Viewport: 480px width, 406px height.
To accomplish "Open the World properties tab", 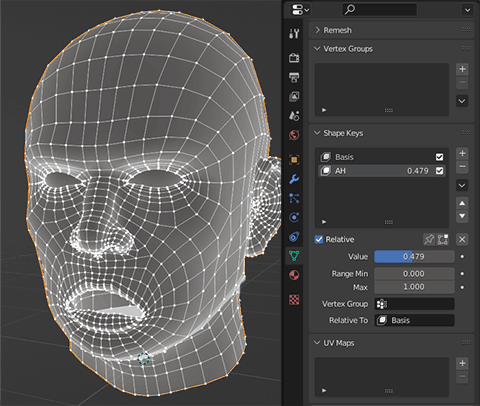I will point(294,135).
